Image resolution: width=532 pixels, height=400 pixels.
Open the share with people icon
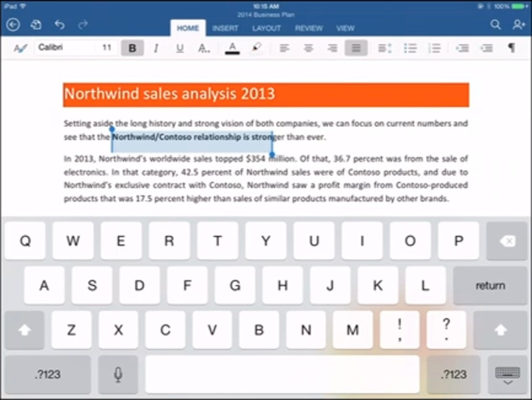[518, 25]
